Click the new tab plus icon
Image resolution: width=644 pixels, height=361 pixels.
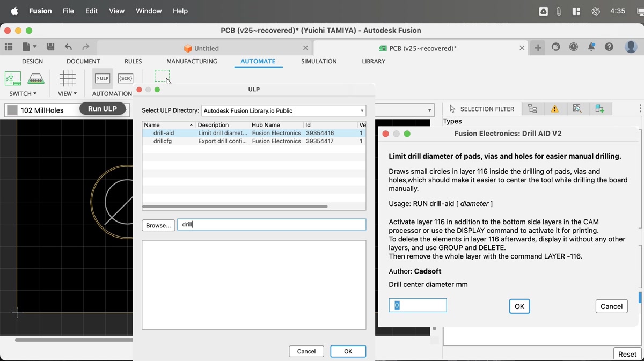point(537,48)
